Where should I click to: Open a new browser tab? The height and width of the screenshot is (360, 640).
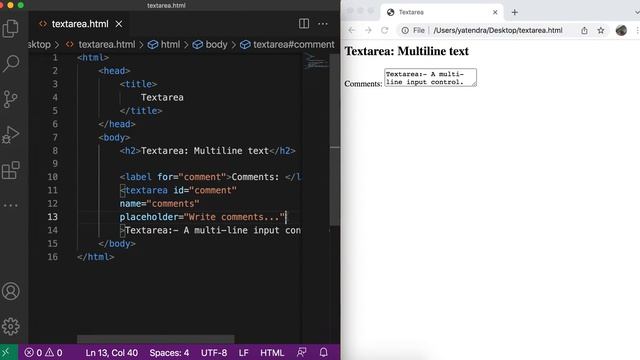(x=515, y=12)
